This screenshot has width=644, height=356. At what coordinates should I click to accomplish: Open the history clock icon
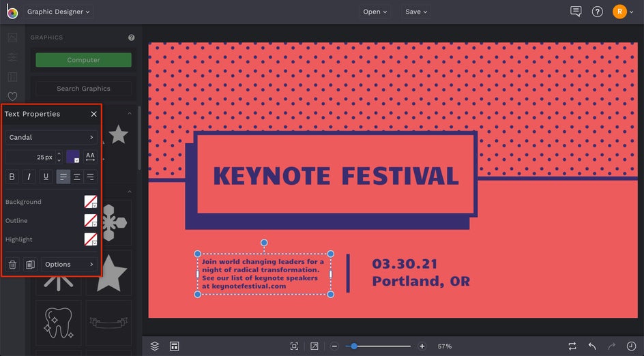coord(631,346)
